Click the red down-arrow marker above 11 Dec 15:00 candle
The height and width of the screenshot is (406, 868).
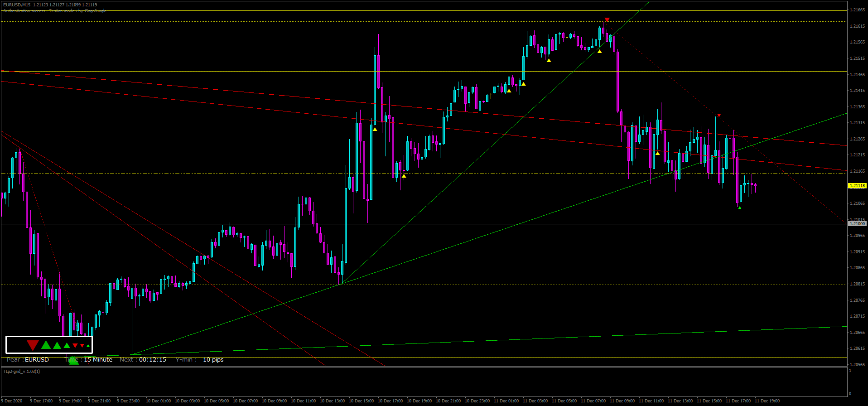[719, 116]
